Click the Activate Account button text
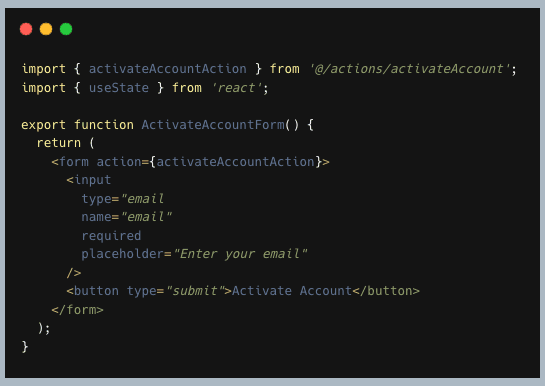 tap(292, 291)
